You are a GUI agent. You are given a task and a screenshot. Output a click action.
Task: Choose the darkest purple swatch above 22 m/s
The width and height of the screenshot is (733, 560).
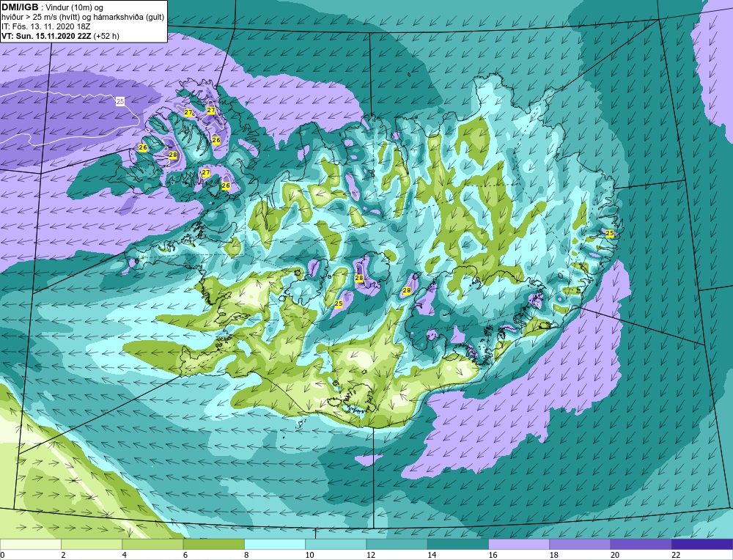click(702, 544)
